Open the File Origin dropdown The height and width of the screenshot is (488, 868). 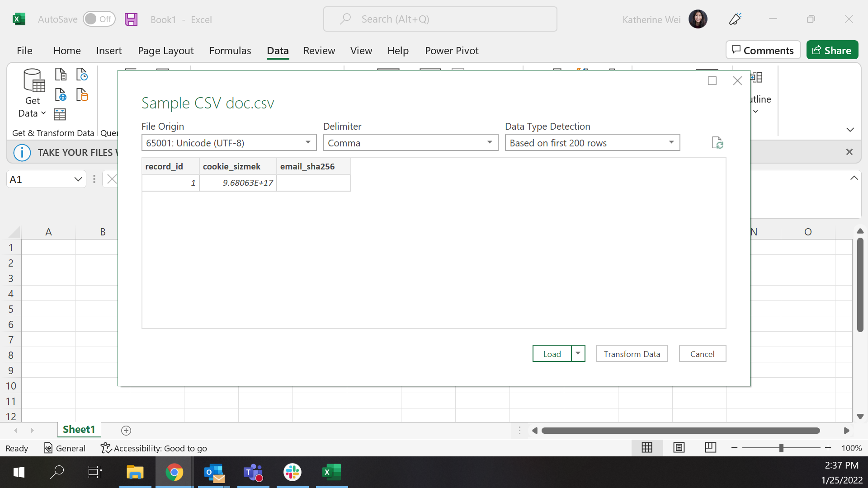point(308,143)
